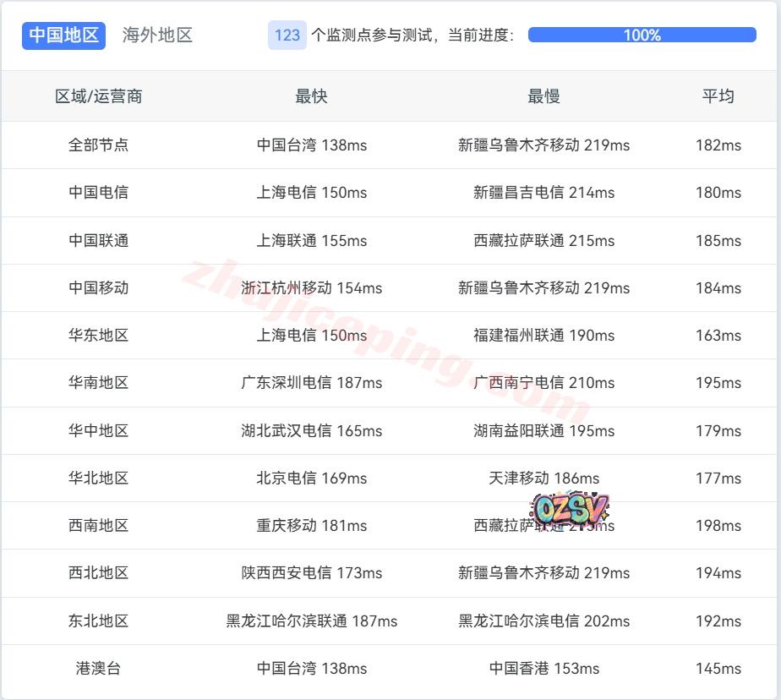Click the 145ms average for 港澳台

point(718,669)
